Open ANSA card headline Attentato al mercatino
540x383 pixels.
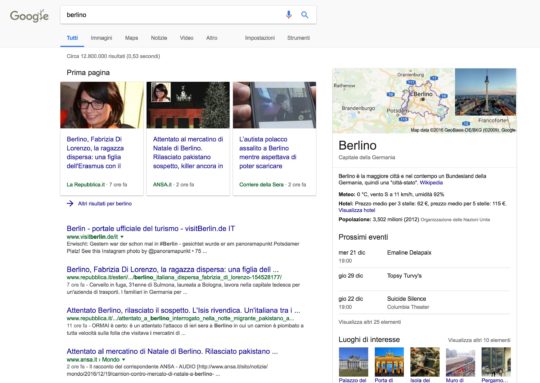click(188, 153)
